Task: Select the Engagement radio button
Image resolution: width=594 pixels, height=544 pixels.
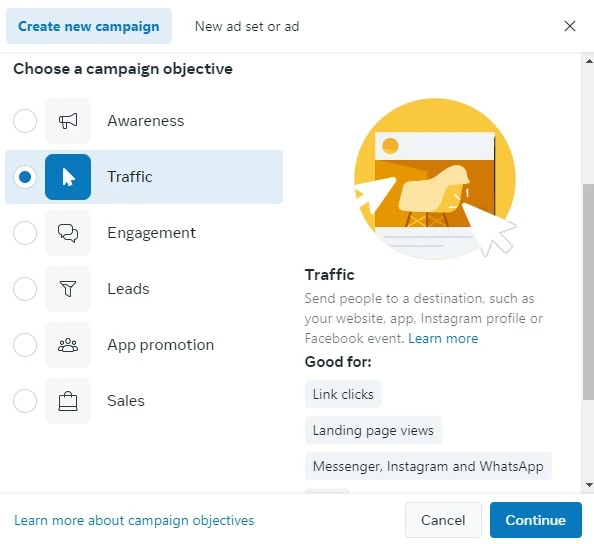Action: coord(25,233)
